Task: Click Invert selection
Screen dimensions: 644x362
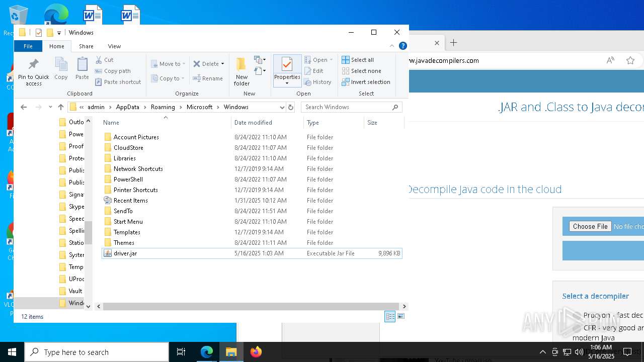Action: (x=366, y=82)
